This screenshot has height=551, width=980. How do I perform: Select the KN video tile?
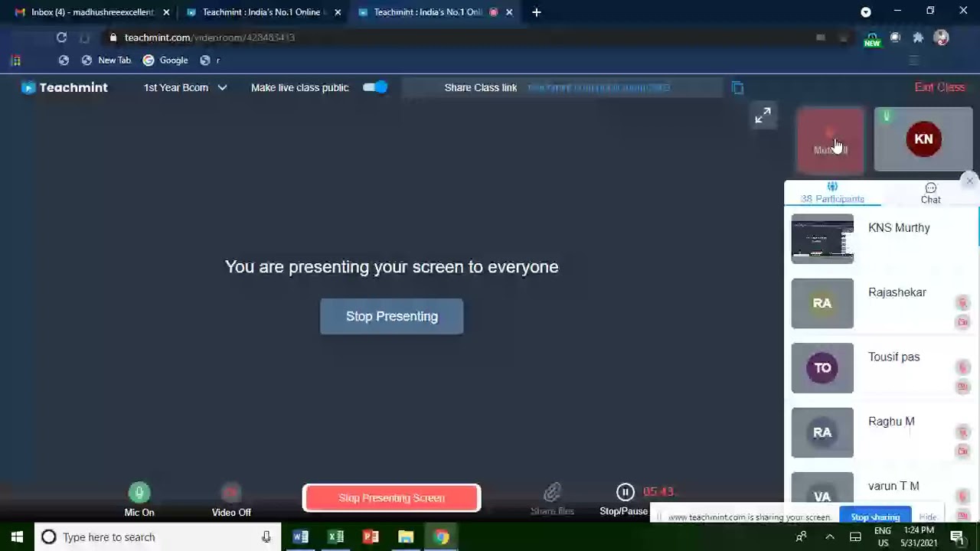click(x=923, y=139)
